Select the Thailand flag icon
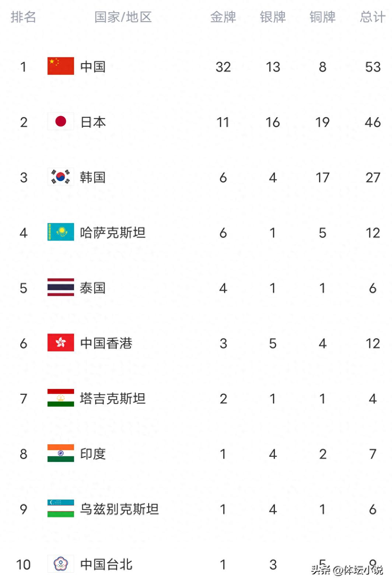This screenshot has height=584, width=392. [x=61, y=287]
